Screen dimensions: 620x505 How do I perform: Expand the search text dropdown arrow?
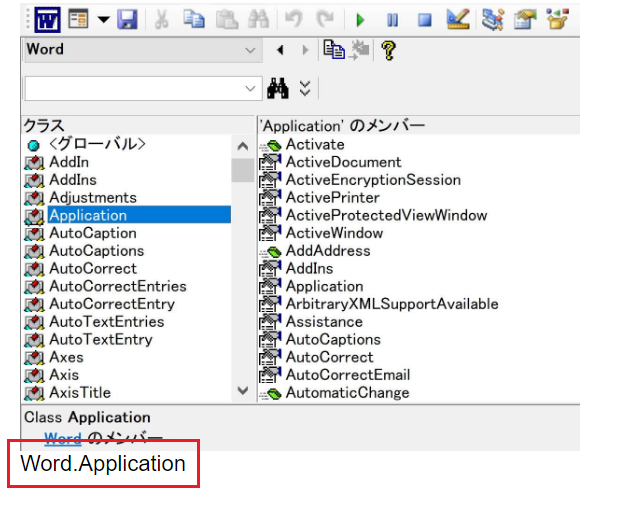250,89
